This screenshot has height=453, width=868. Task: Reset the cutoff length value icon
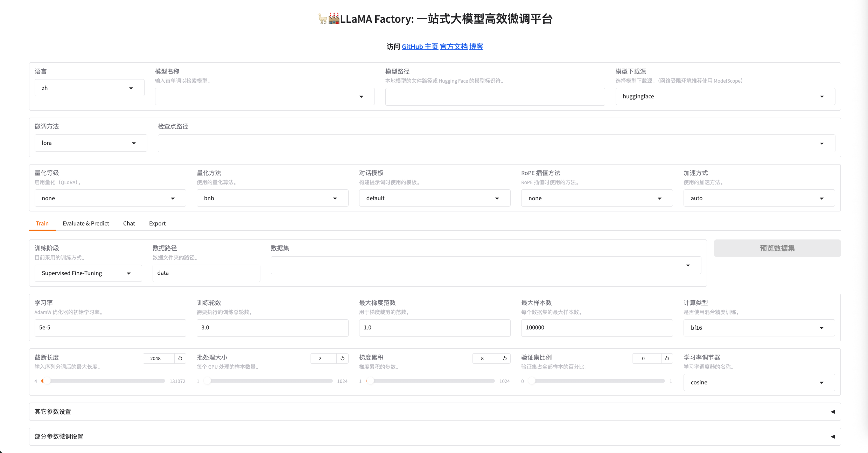point(180,358)
